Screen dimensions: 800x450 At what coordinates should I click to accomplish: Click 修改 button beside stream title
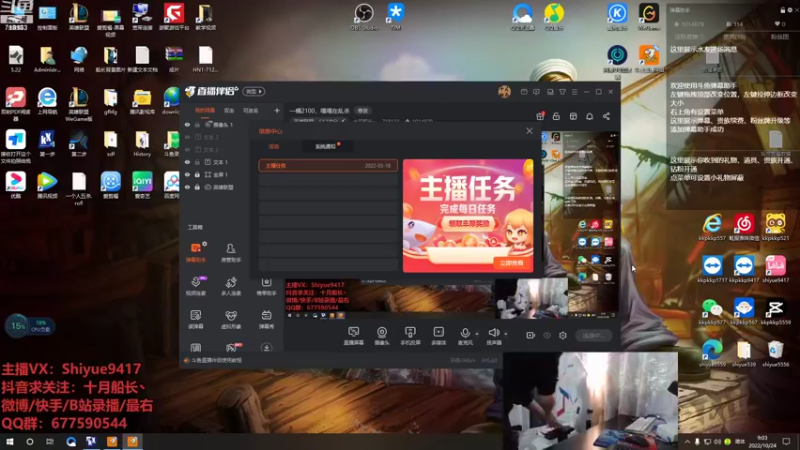(363, 111)
